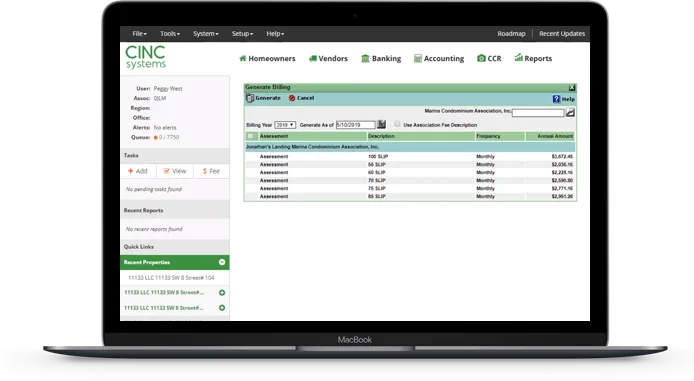Enable Use Association Fee Description checkbox
This screenshot has width=694, height=381.
[397, 124]
